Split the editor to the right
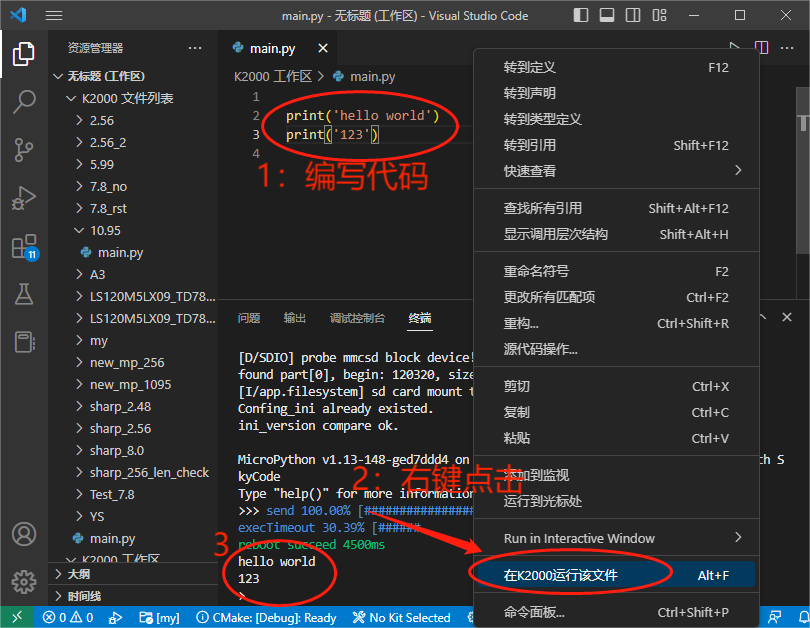 click(x=761, y=48)
